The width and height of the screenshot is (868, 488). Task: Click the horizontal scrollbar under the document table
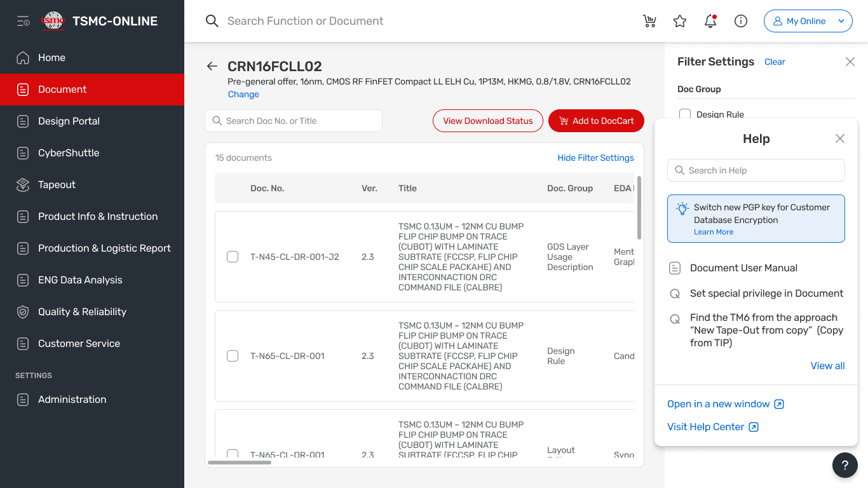point(240,463)
